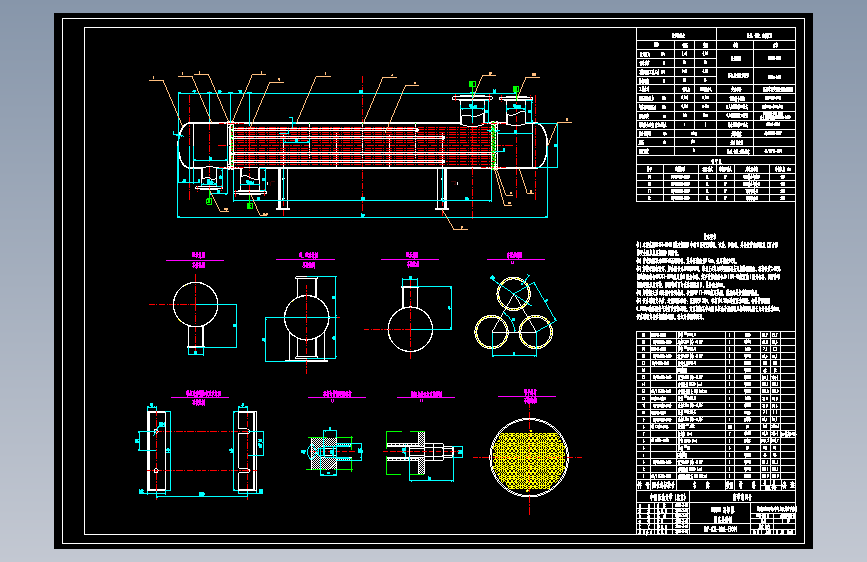The image size is (867, 562).
Task: Click the green marker above the smaller top nozzle
Action: (515, 90)
